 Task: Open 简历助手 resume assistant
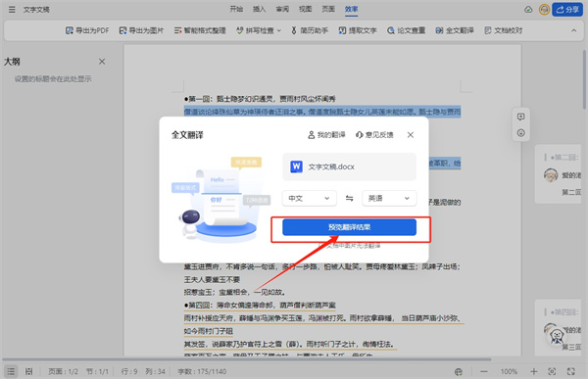[310, 30]
